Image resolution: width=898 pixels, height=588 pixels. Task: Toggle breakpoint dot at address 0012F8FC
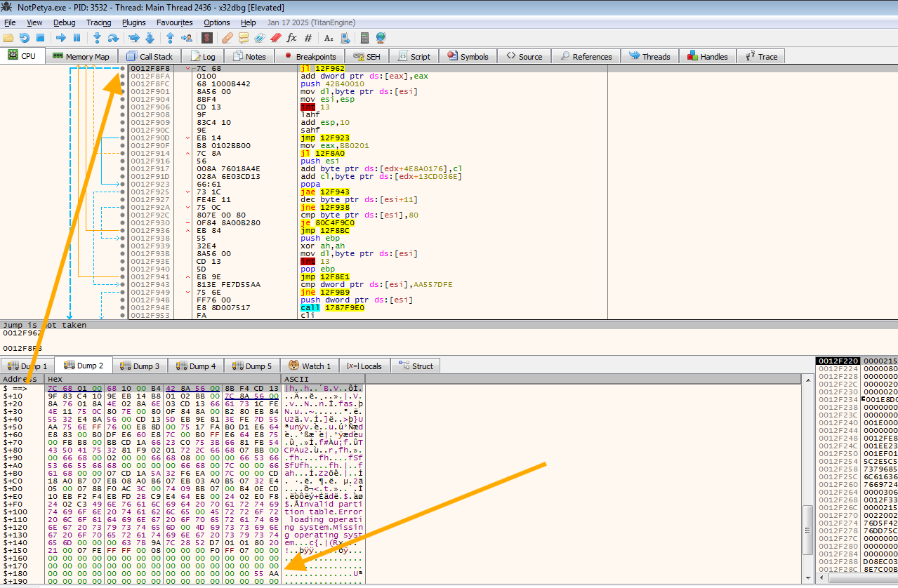click(x=123, y=83)
